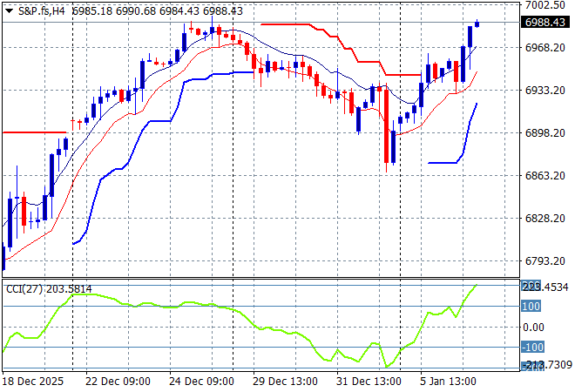Image resolution: width=575 pixels, height=392 pixels.
Task: Click the CCI 100 level marker
Action: point(531,307)
